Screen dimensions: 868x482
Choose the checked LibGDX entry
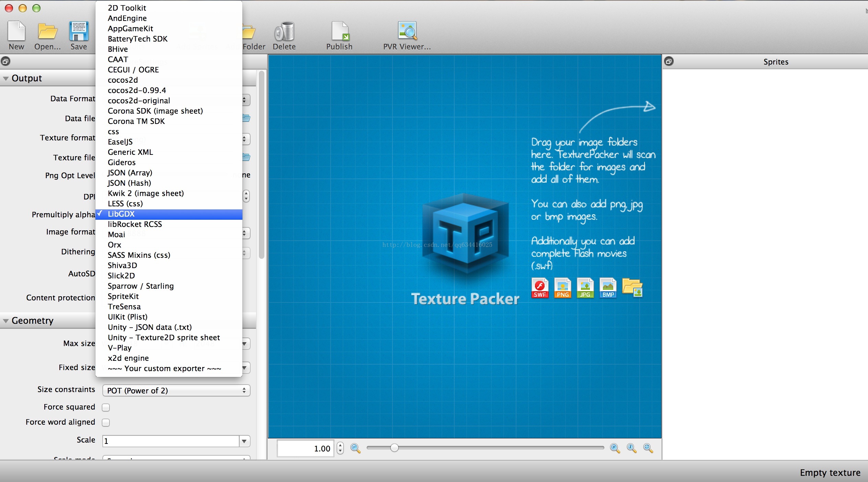(x=169, y=214)
